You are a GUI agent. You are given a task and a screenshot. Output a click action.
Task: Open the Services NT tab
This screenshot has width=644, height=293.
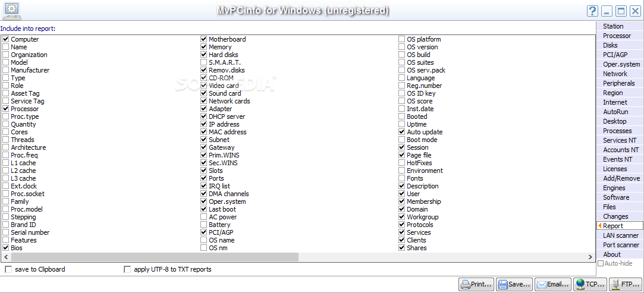(620, 140)
